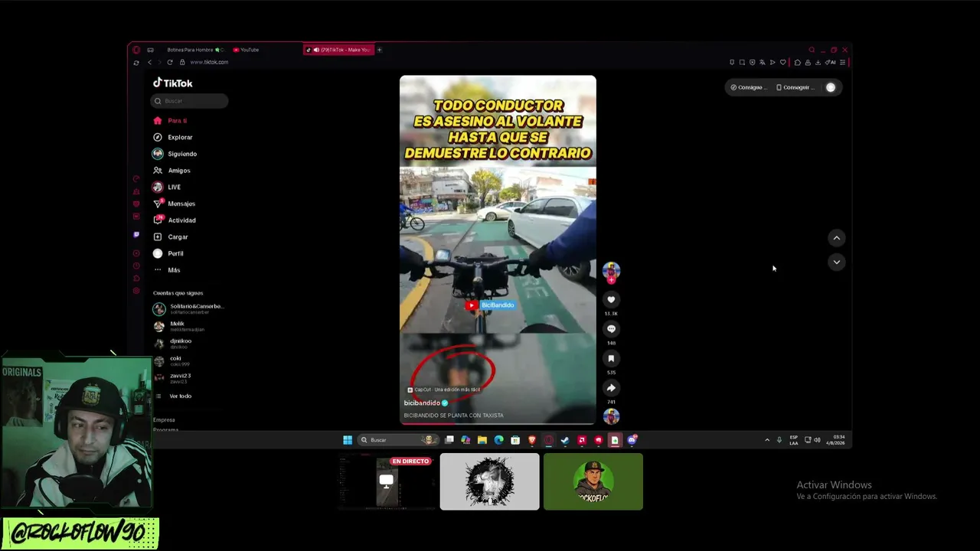Click the first Consigue button
This screenshot has height=551, width=980.
747,87
